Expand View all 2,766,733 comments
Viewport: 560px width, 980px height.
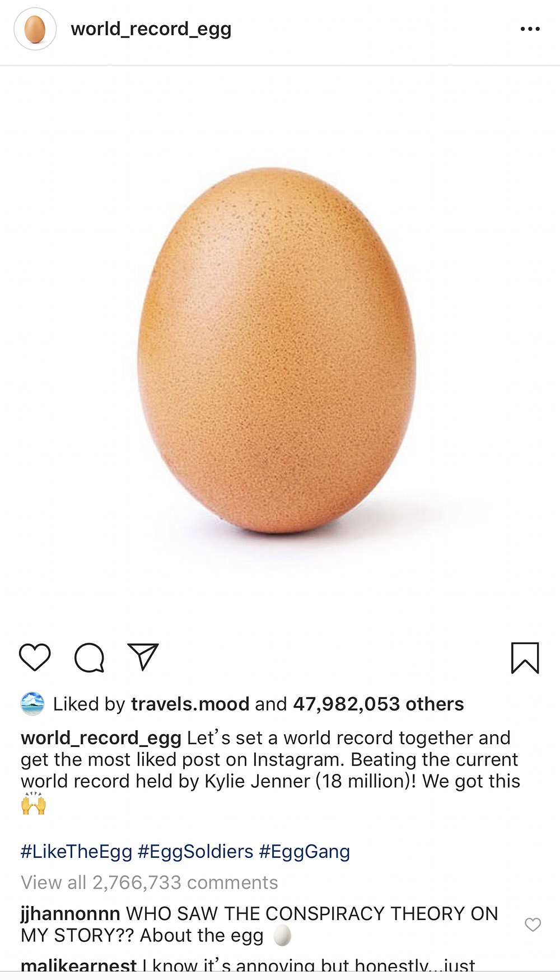click(150, 883)
